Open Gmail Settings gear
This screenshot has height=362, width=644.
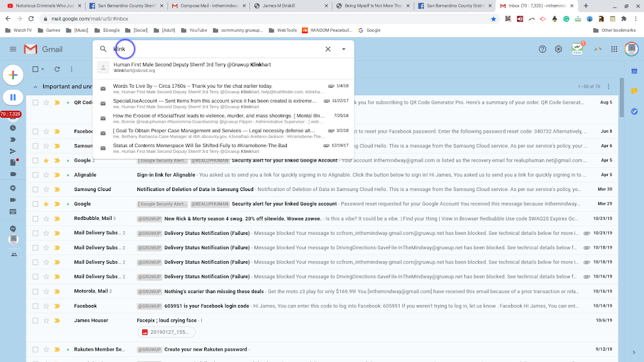558,49
